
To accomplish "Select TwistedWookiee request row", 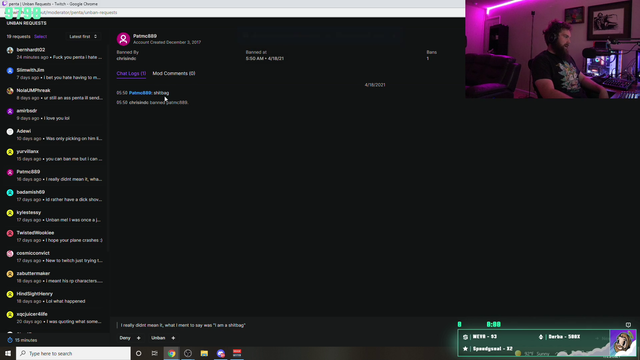I will 55,237.
